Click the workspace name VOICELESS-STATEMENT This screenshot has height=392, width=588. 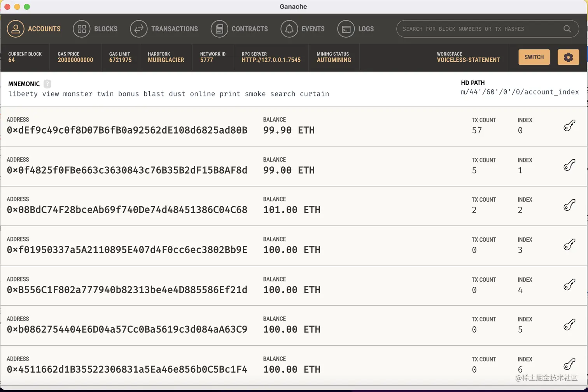point(468,60)
